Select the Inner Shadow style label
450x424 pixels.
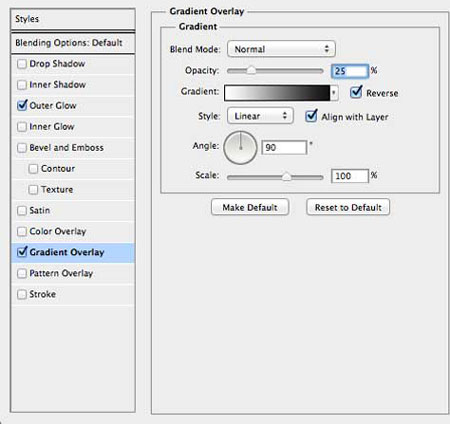[58, 85]
